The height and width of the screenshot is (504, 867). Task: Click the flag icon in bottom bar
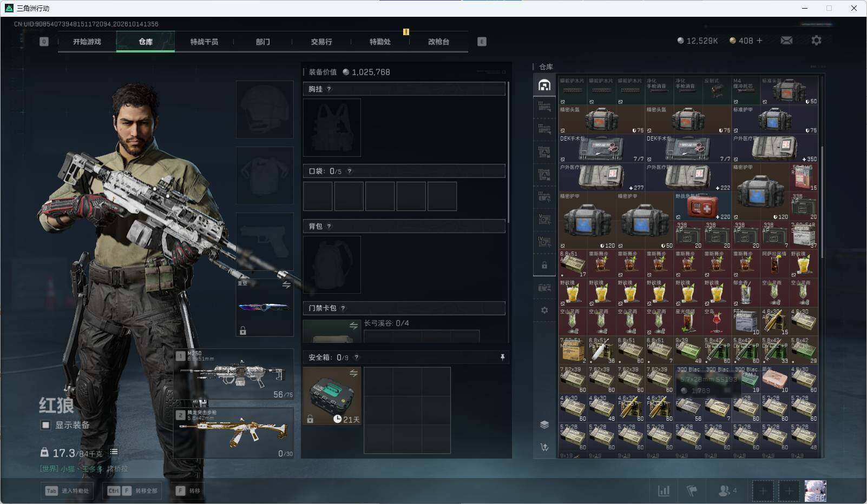tap(692, 490)
